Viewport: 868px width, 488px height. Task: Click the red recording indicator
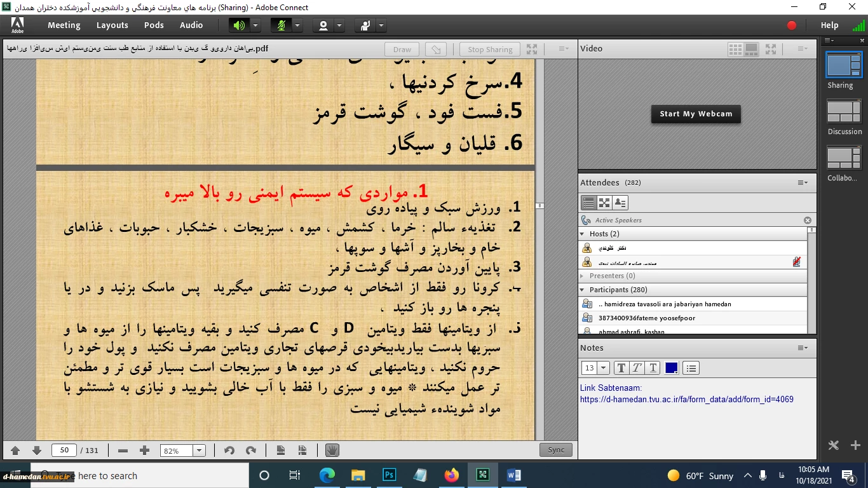(x=792, y=25)
